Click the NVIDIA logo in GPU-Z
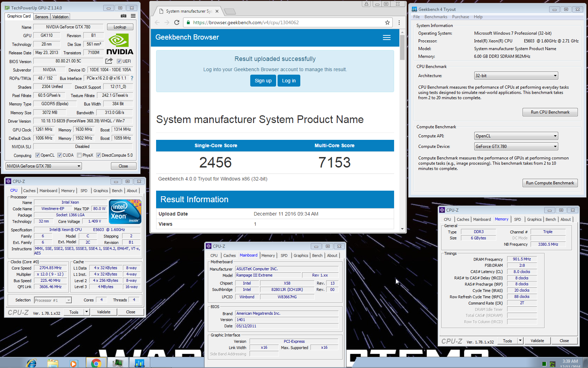Screen dimensions: 588x368 click(120, 44)
